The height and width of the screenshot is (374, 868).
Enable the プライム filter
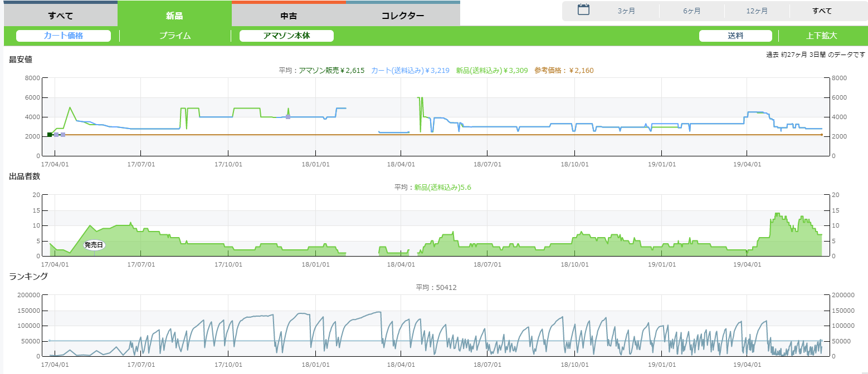click(175, 36)
